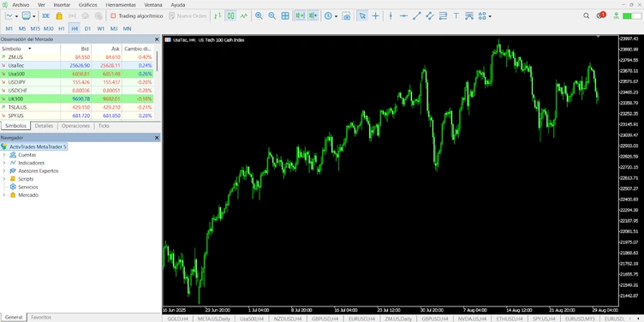Select the H1 timeframe
Screen dimensions: 644x322
62,29
